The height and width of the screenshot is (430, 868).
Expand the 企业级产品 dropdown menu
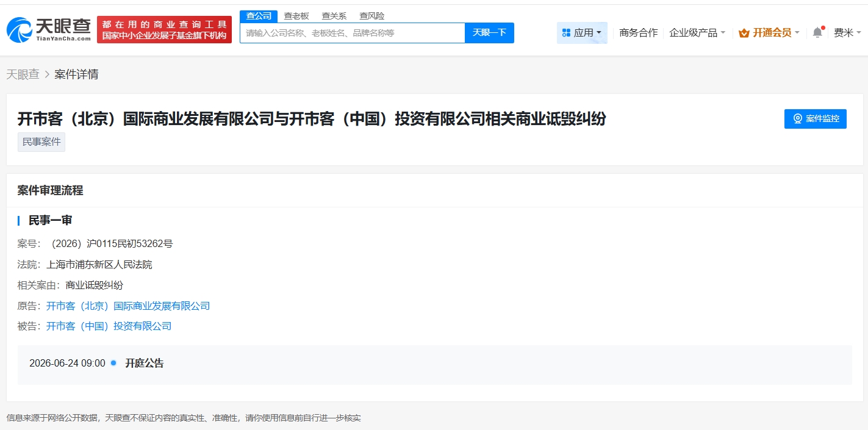pyautogui.click(x=697, y=33)
